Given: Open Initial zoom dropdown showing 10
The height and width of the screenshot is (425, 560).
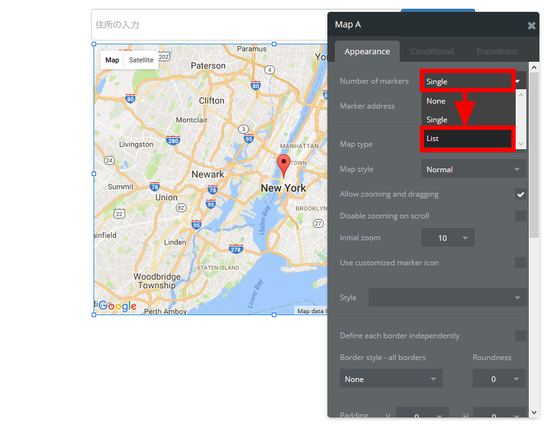Looking at the screenshot, I should (448, 238).
